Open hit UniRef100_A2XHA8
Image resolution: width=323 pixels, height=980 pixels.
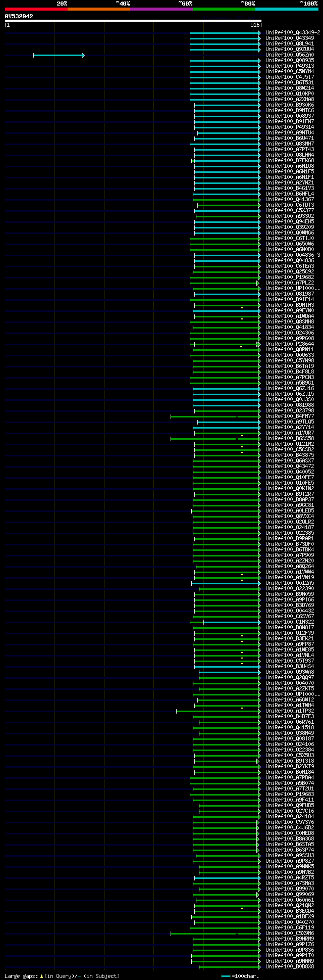click(x=290, y=100)
